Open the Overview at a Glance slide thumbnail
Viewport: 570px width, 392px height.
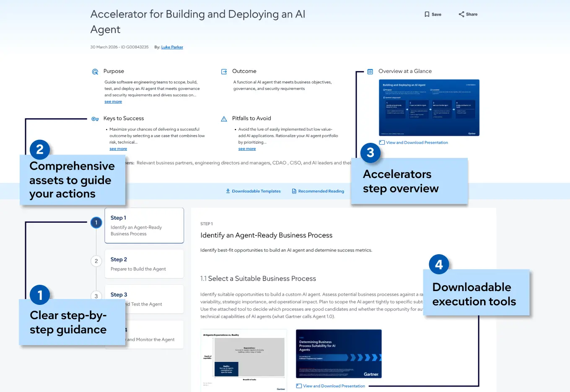pyautogui.click(x=429, y=108)
